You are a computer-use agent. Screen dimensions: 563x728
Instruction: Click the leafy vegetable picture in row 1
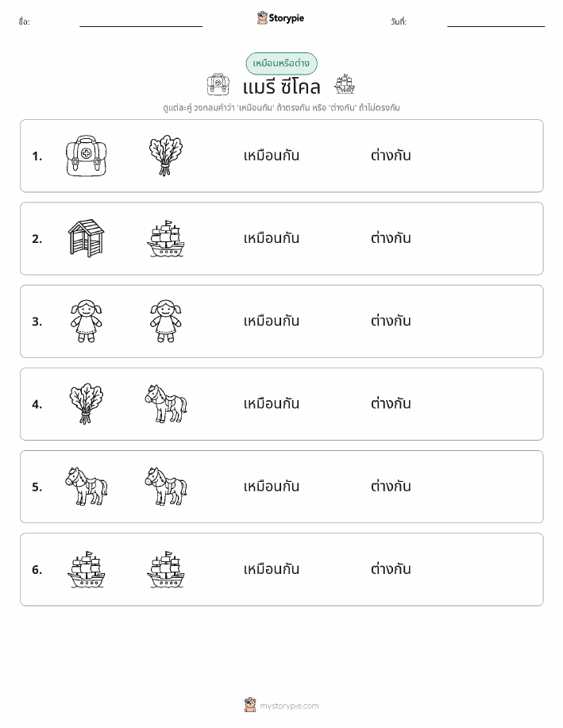point(166,156)
